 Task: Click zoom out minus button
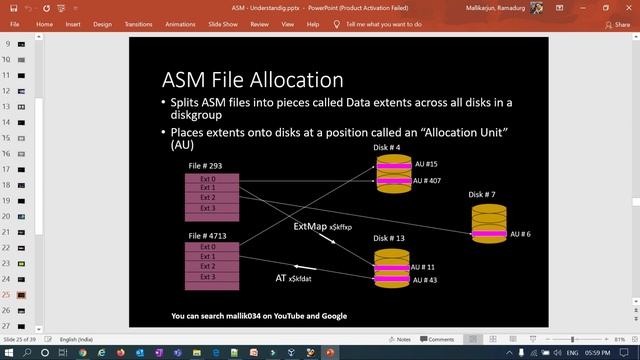pos(548,340)
